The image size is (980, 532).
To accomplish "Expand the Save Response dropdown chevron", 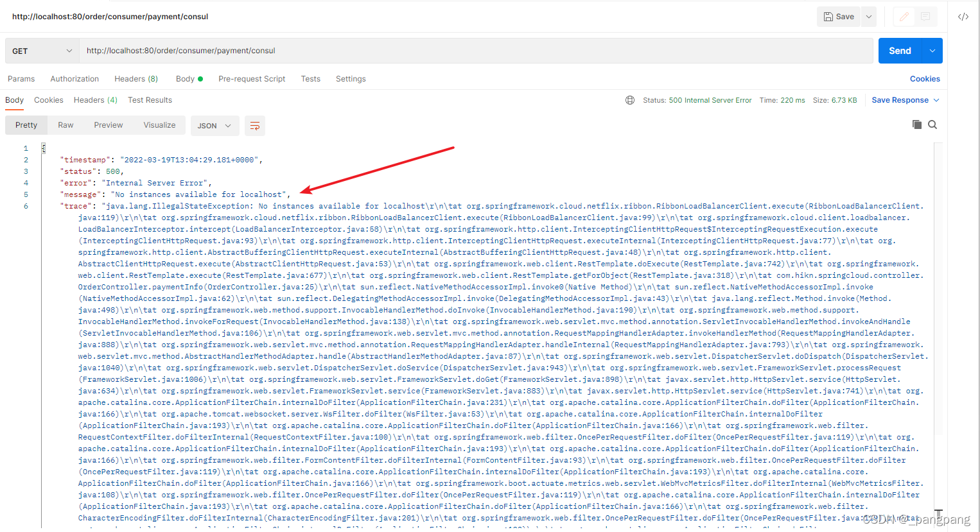I will 936,100.
